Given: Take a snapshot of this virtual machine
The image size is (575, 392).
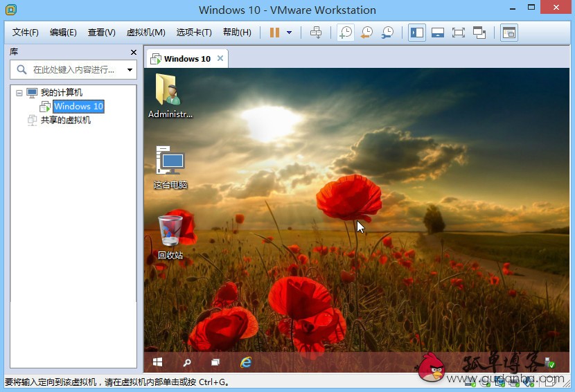Looking at the screenshot, I should 346,33.
